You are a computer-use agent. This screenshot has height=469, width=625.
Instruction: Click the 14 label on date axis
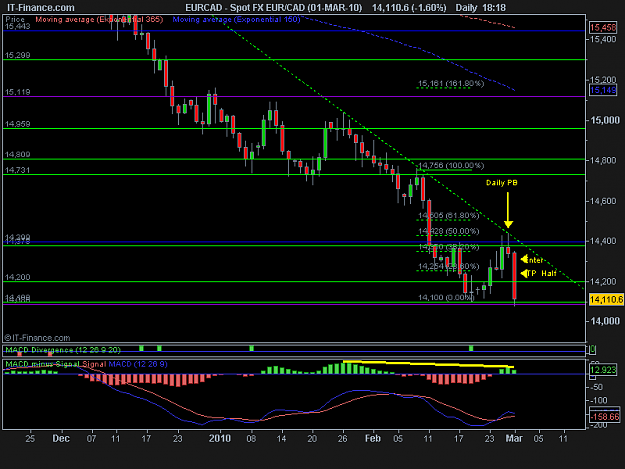[x=281, y=439]
